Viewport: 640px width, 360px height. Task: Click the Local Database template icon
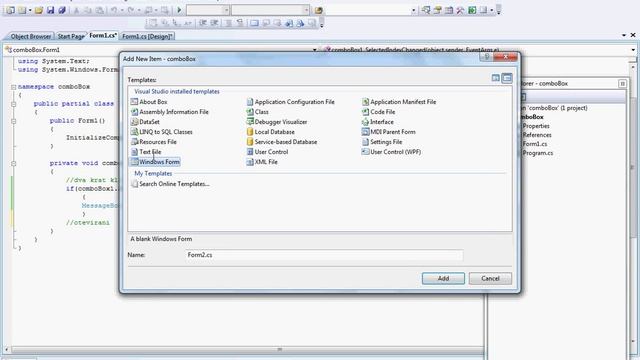[x=250, y=132]
